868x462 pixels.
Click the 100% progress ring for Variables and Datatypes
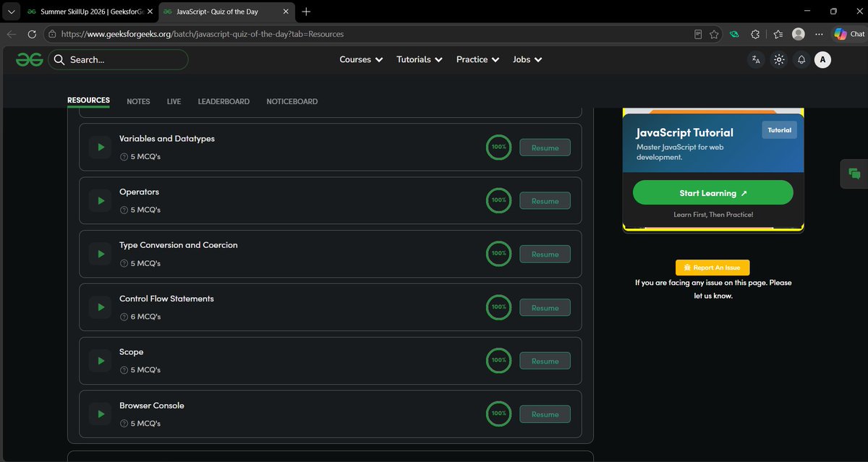coord(498,147)
